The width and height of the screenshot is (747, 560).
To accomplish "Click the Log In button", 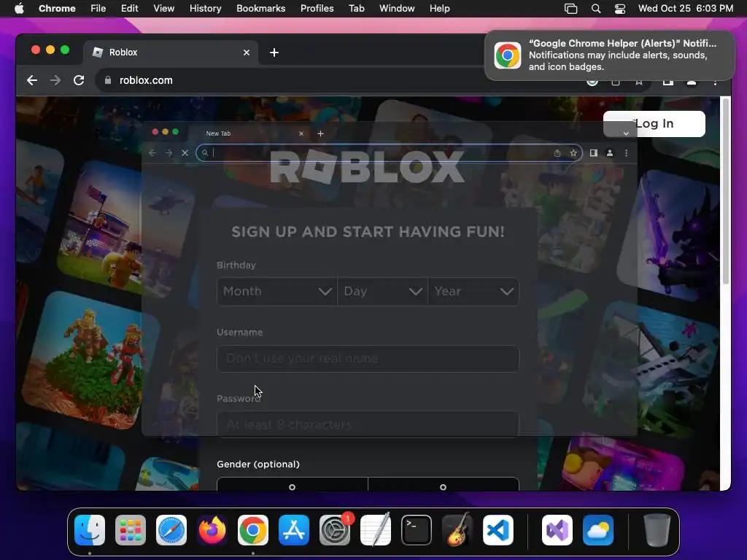I will pos(654,124).
